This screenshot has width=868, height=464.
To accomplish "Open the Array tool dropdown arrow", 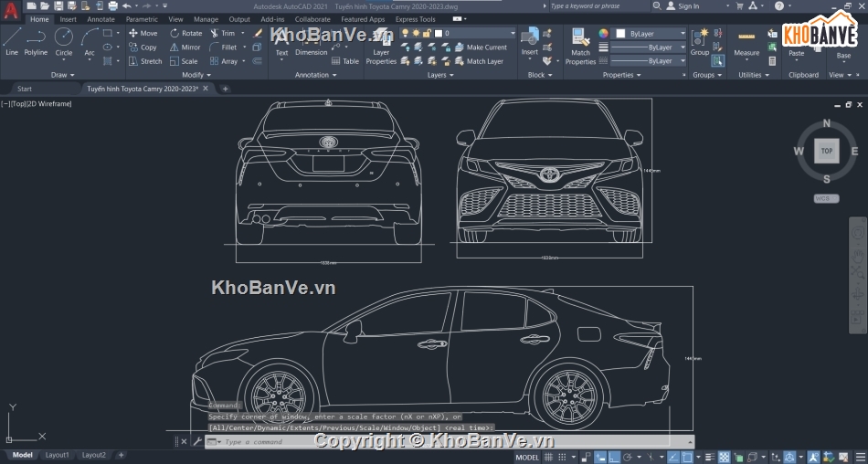I will coord(243,61).
